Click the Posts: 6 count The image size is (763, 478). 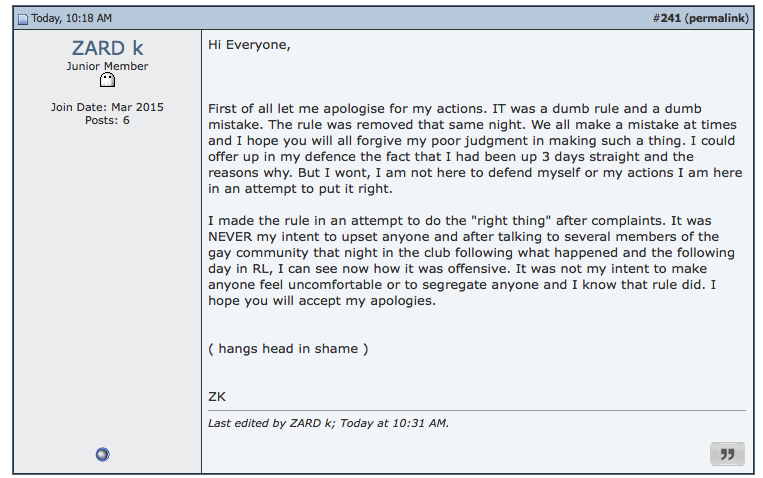click(107, 120)
